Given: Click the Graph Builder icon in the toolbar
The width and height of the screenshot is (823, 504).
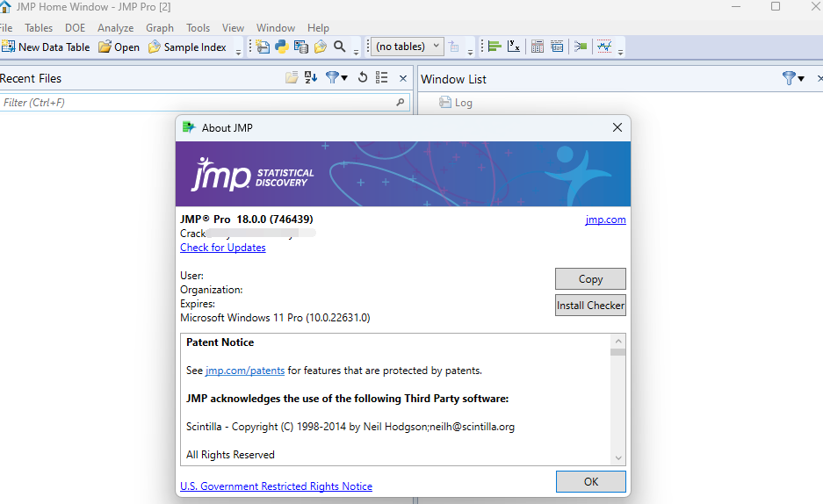Looking at the screenshot, I should click(x=581, y=47).
